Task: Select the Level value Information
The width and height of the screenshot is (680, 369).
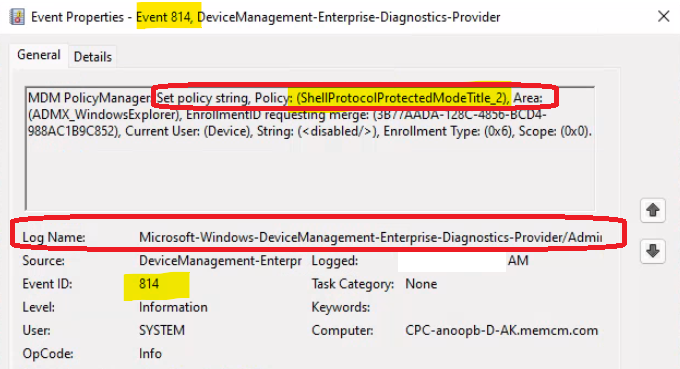Action: coord(173,307)
